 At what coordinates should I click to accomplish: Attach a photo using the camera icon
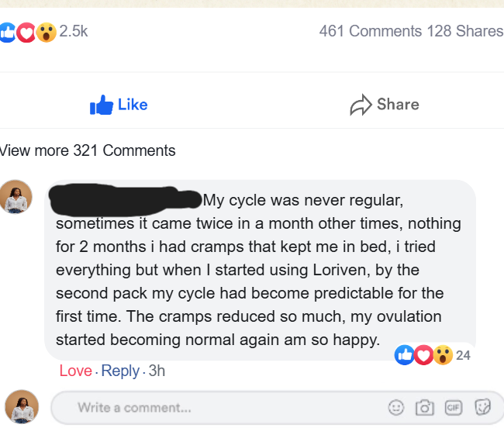click(424, 407)
